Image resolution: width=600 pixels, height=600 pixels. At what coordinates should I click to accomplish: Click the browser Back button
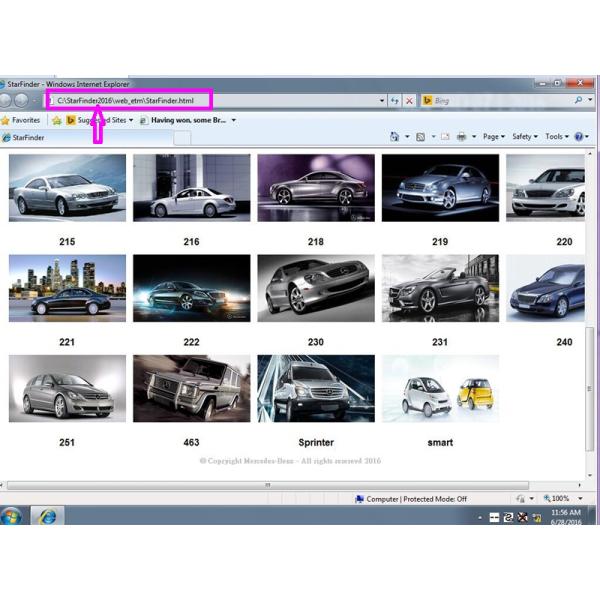[x=5, y=101]
